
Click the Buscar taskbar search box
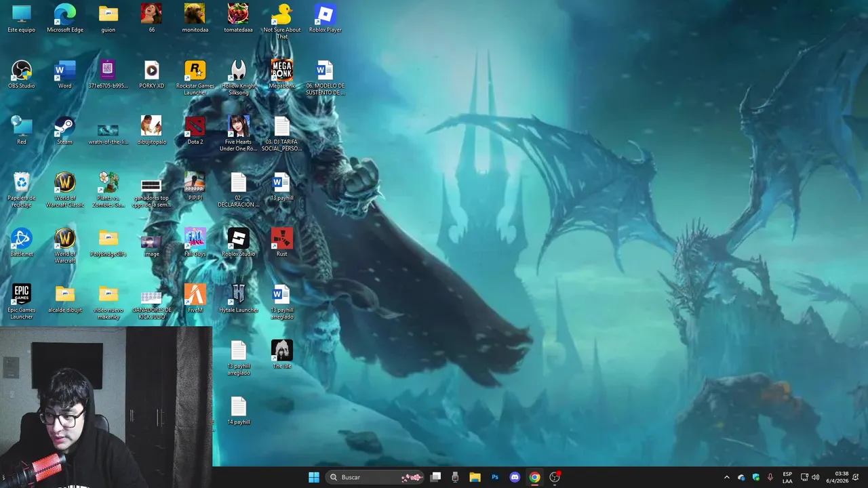pyautogui.click(x=375, y=477)
